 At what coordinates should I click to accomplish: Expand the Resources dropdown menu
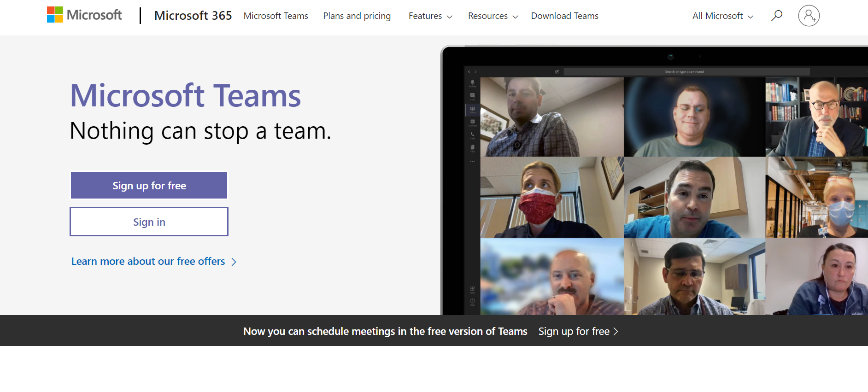[493, 16]
